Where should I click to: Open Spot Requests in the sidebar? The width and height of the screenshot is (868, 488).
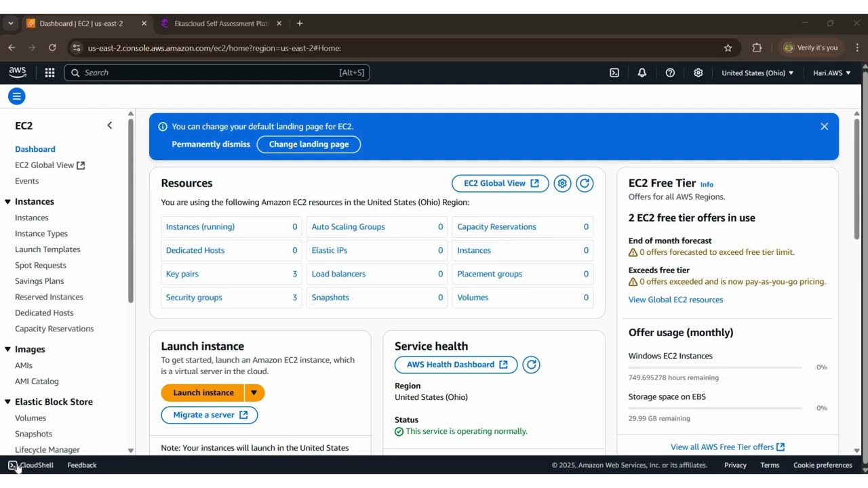41,265
